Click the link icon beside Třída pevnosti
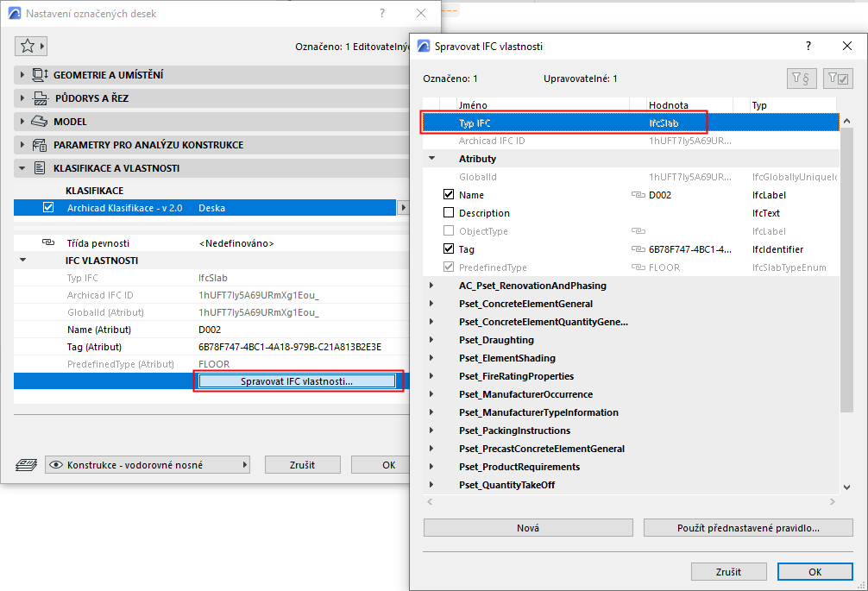 (48, 242)
